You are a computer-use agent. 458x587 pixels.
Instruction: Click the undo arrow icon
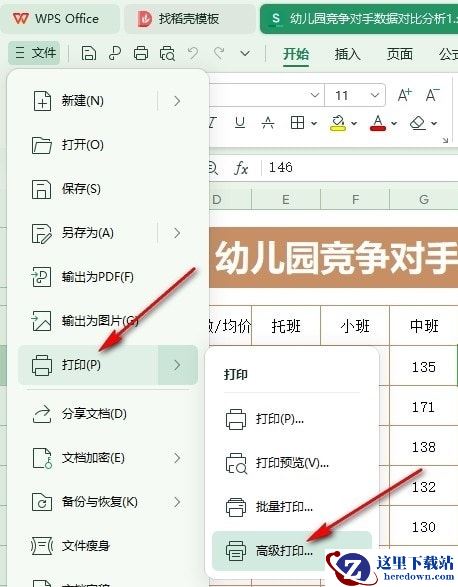point(193,53)
